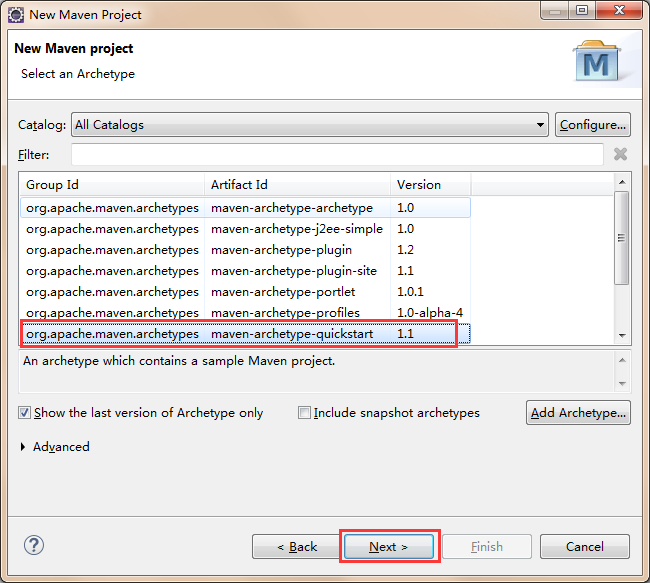Expand the Advanced section

(x=24, y=447)
